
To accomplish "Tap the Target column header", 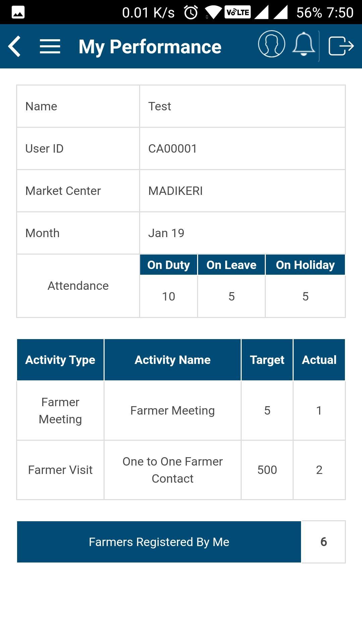I will coord(267,360).
